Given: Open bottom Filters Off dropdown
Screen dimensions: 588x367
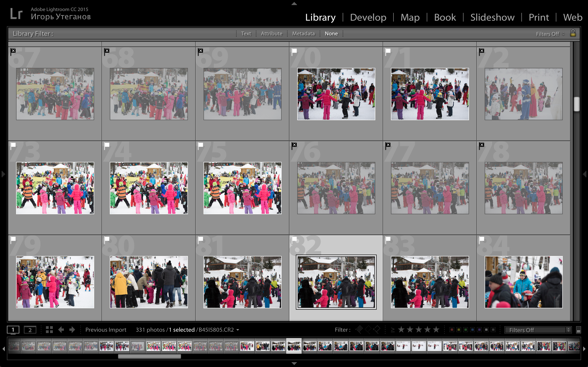Looking at the screenshot, I should [x=538, y=330].
